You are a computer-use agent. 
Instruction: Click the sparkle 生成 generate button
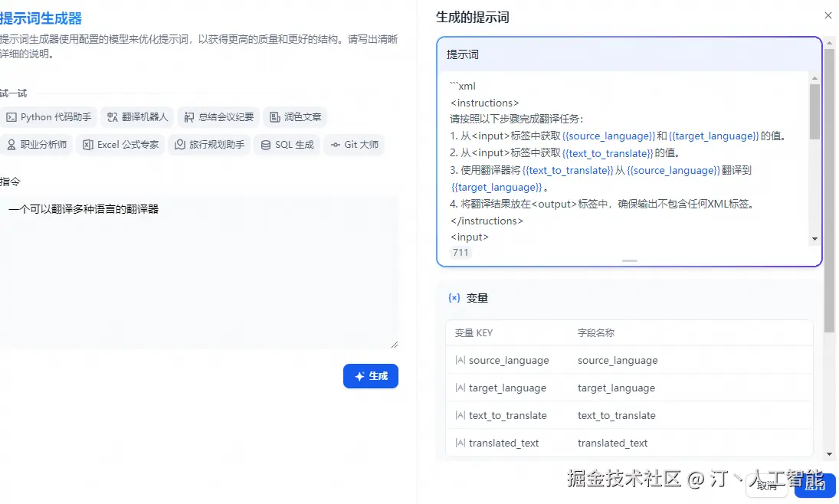[x=371, y=376]
